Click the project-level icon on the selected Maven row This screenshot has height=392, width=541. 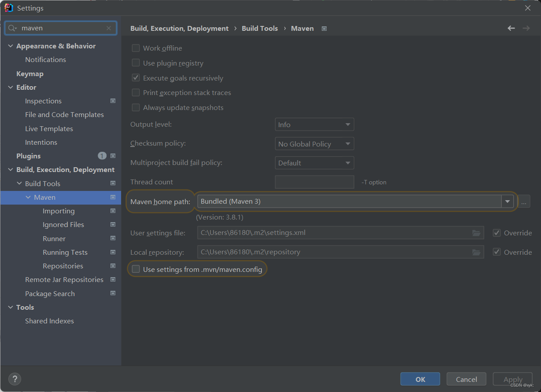113,197
